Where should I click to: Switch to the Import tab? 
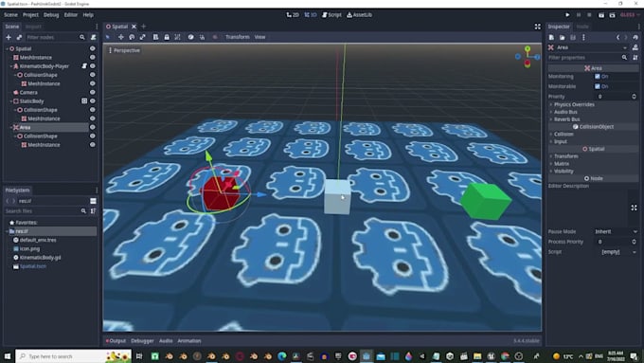(x=33, y=27)
